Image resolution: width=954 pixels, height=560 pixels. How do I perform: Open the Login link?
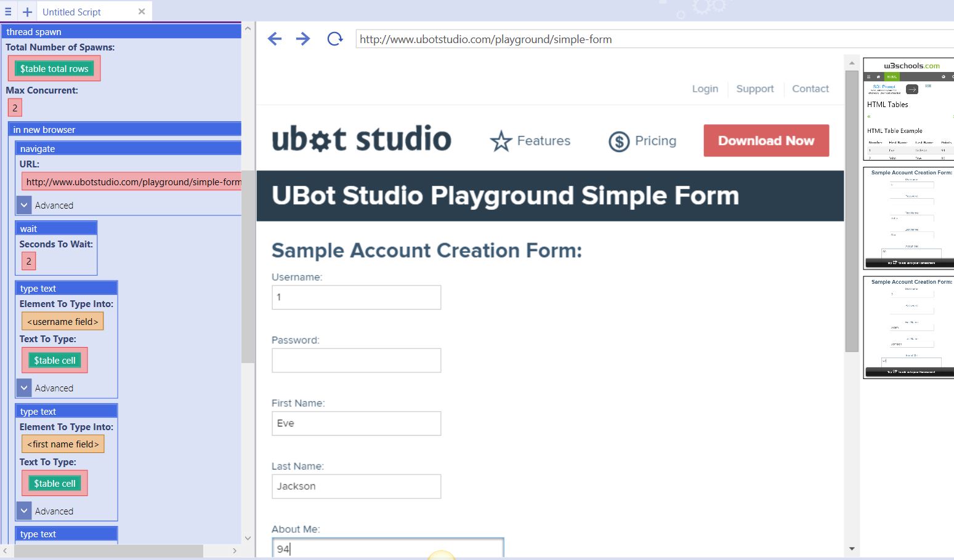705,89
